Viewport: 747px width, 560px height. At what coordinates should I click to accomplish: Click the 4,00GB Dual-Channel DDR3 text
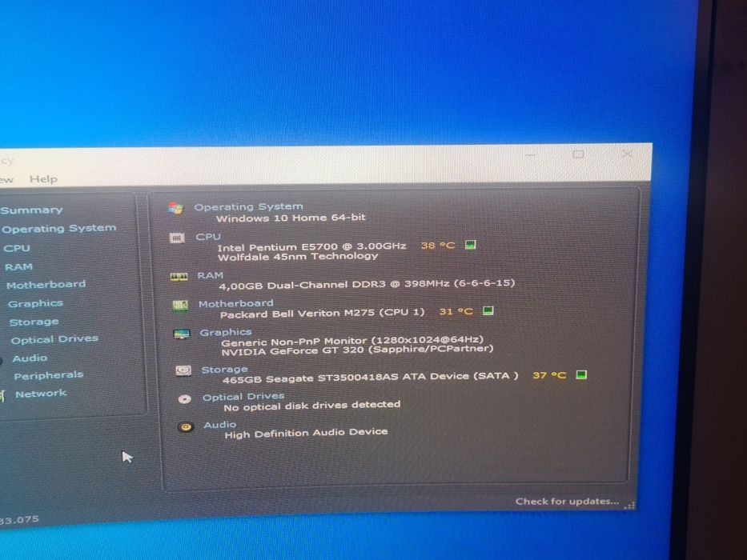click(x=367, y=284)
